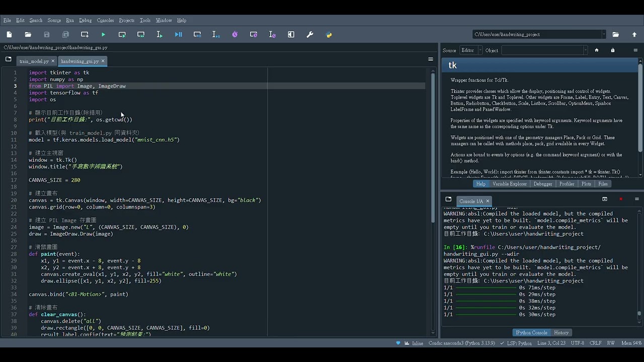
Task: Click into the Object input field
Action: 542,50
